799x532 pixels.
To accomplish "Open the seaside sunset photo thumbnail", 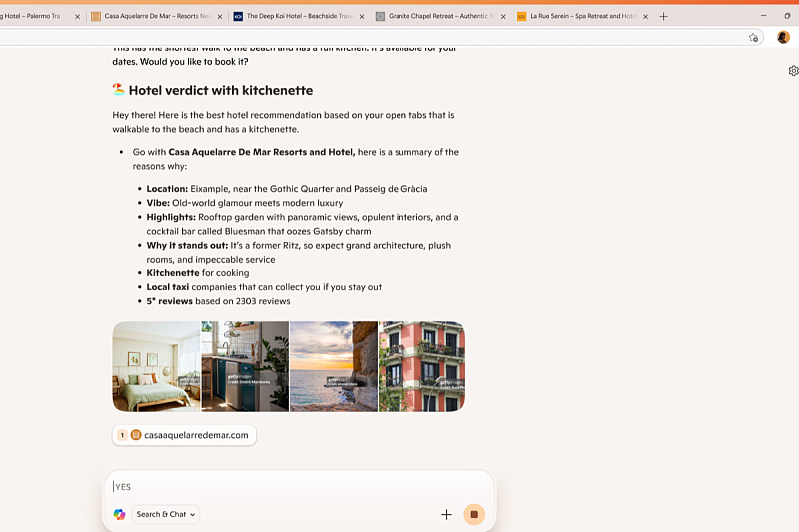I will pyautogui.click(x=334, y=366).
